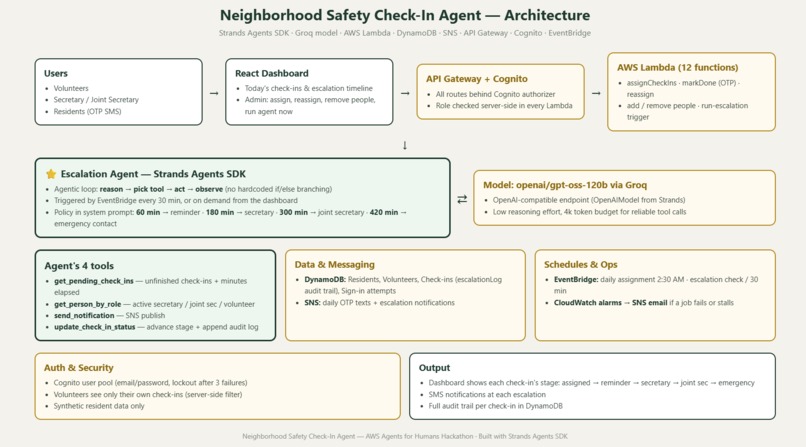Select the "Agentic loop: reason → pick tool" line
The width and height of the screenshot is (806, 447).
click(193, 189)
